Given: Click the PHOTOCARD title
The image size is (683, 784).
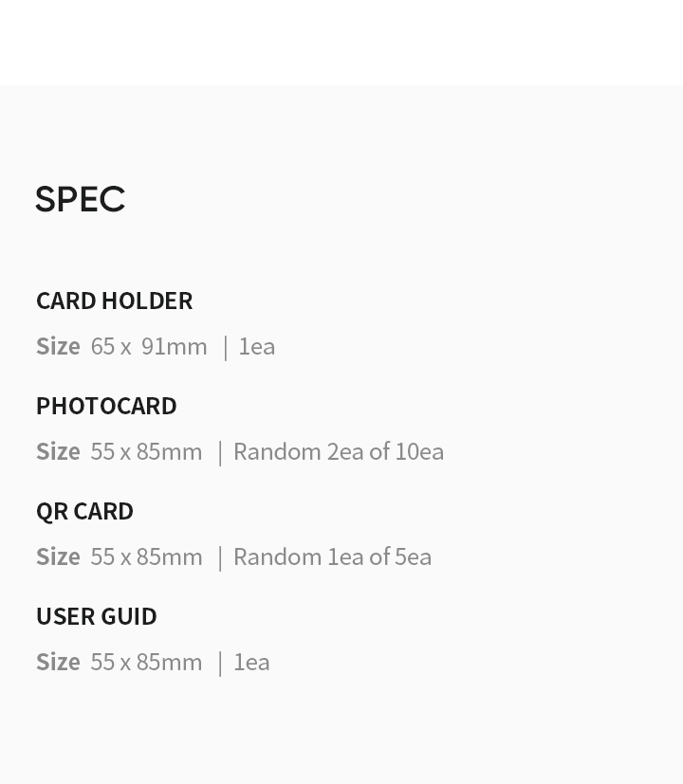Looking at the screenshot, I should tap(106, 406).
